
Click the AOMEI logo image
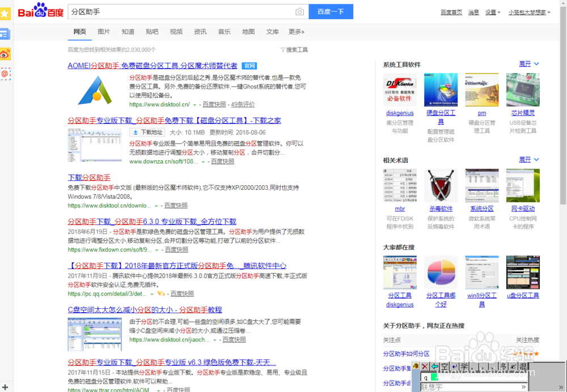tap(95, 90)
